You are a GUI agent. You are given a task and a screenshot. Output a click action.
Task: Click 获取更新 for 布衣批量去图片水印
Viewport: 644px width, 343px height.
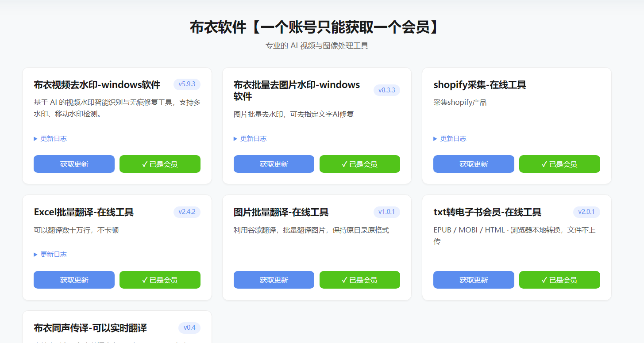pos(274,164)
